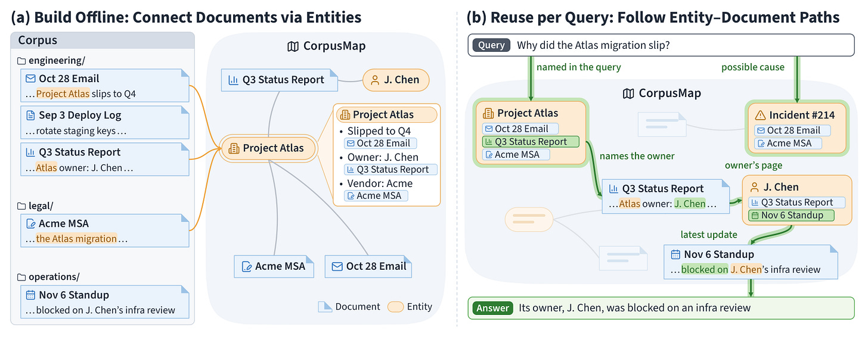Click the mail icon of Corpus Oct 28 Email

pos(30,79)
